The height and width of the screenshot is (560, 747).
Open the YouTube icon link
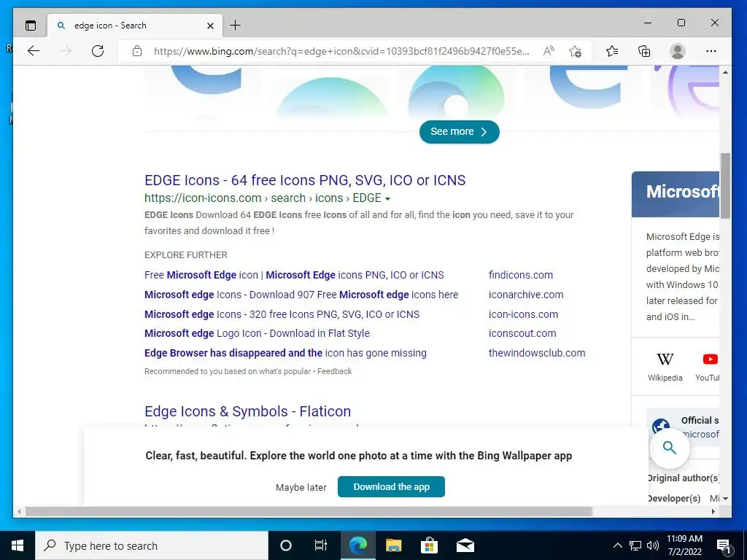pyautogui.click(x=707, y=367)
